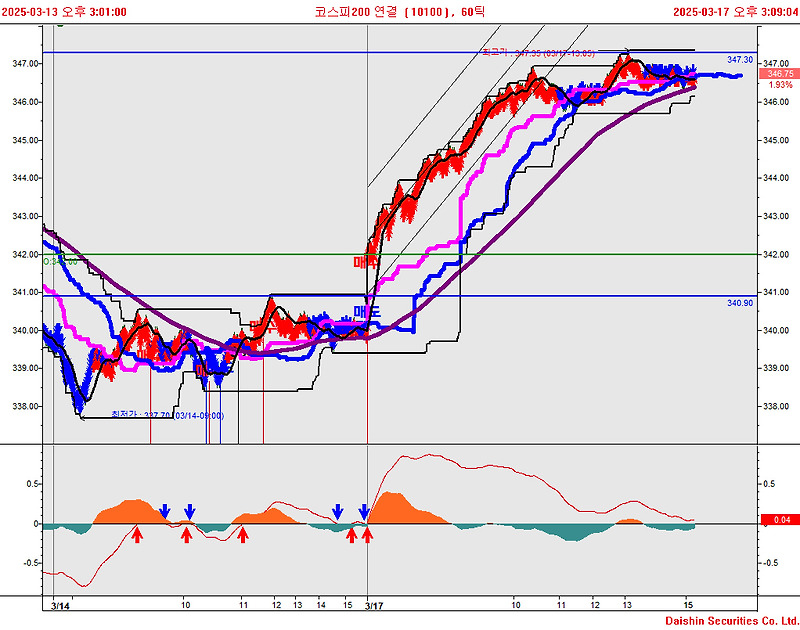Select the 3/17 date marker on time axis
This screenshot has height=630, width=800.
tap(374, 606)
